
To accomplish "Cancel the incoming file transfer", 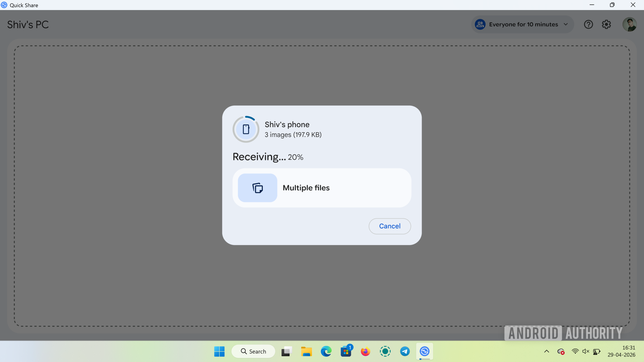I will [389, 226].
